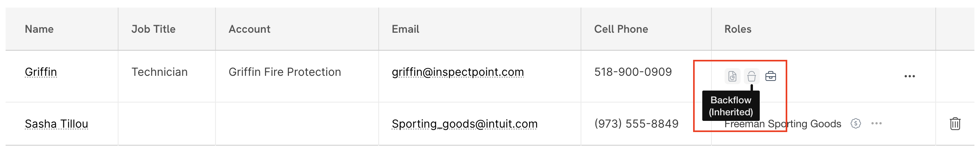
Task: Delete Sasha Tillou using the trash icon
Action: 955,124
